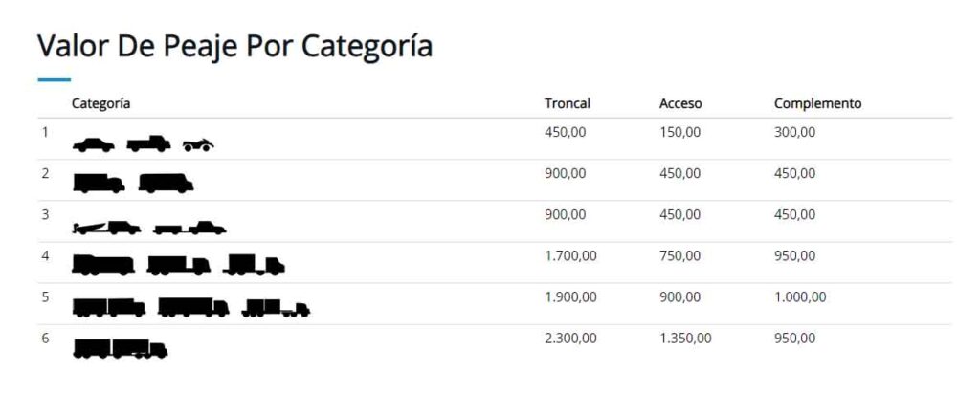This screenshot has width=980, height=394.
Task: Click the pickup truck icon in category 1
Action: (x=148, y=143)
